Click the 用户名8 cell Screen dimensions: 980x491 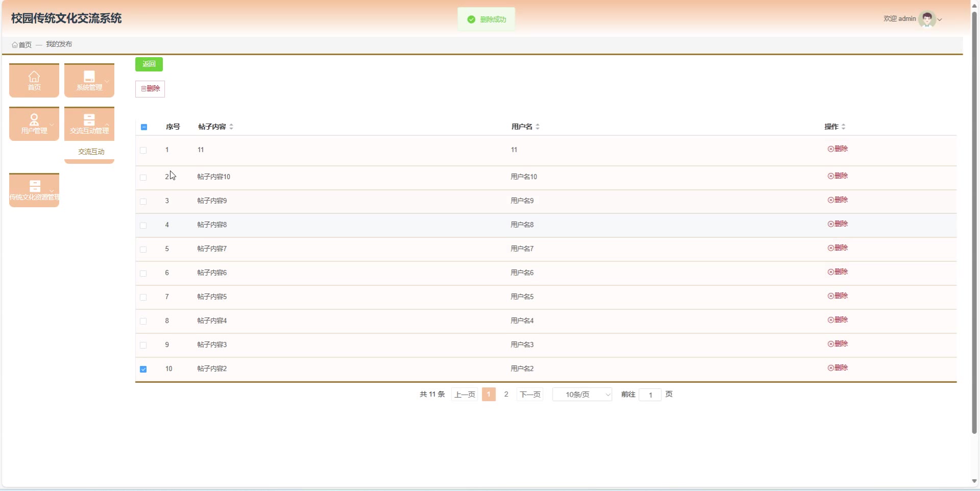pyautogui.click(x=522, y=225)
